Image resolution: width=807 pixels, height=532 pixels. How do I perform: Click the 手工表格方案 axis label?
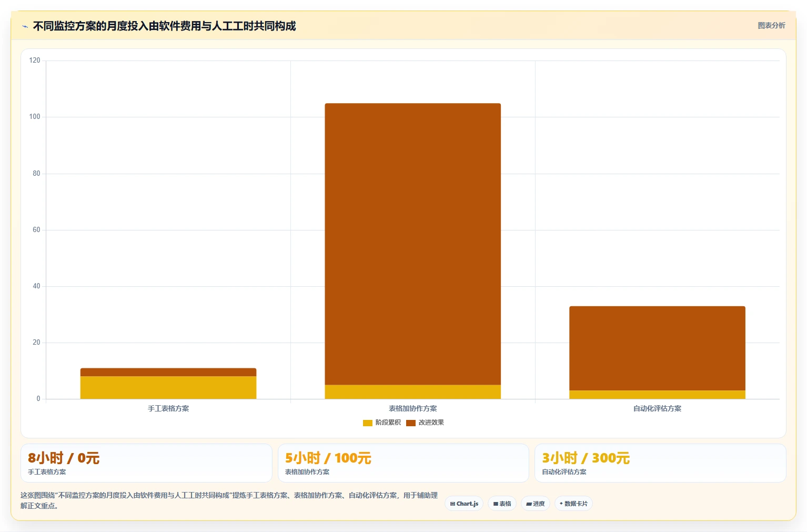pyautogui.click(x=168, y=408)
